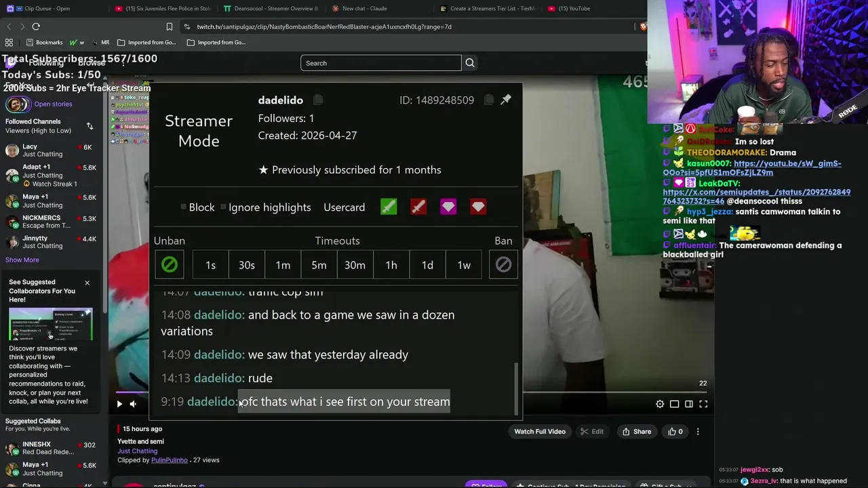868x488 pixels.
Task: Open the browser apps grid icon
Action: point(9,42)
